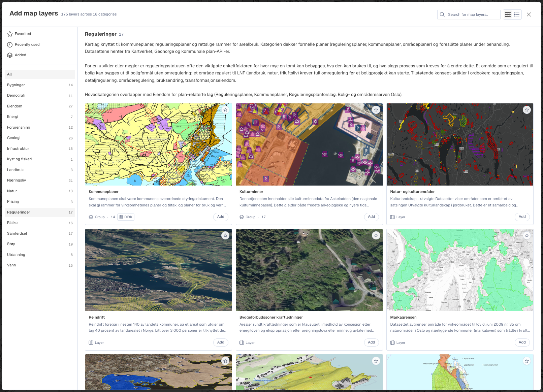Click the search magnifier icon

[x=442, y=14]
